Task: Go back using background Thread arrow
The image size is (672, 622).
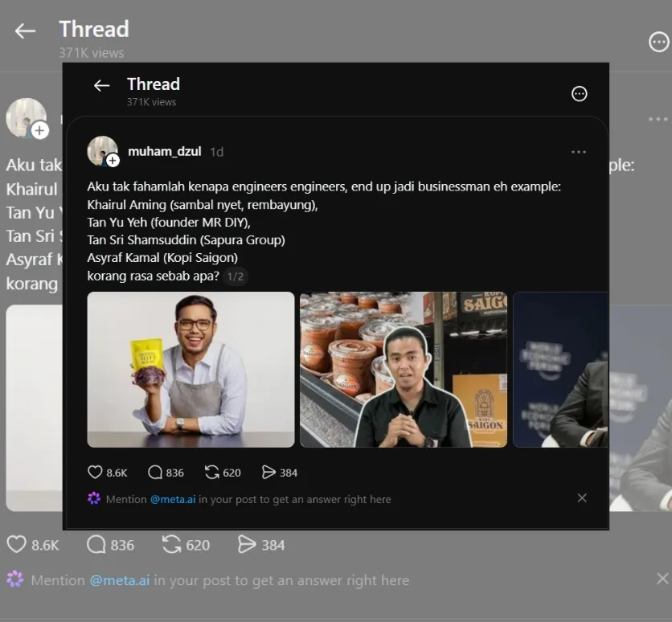Action: (25, 31)
